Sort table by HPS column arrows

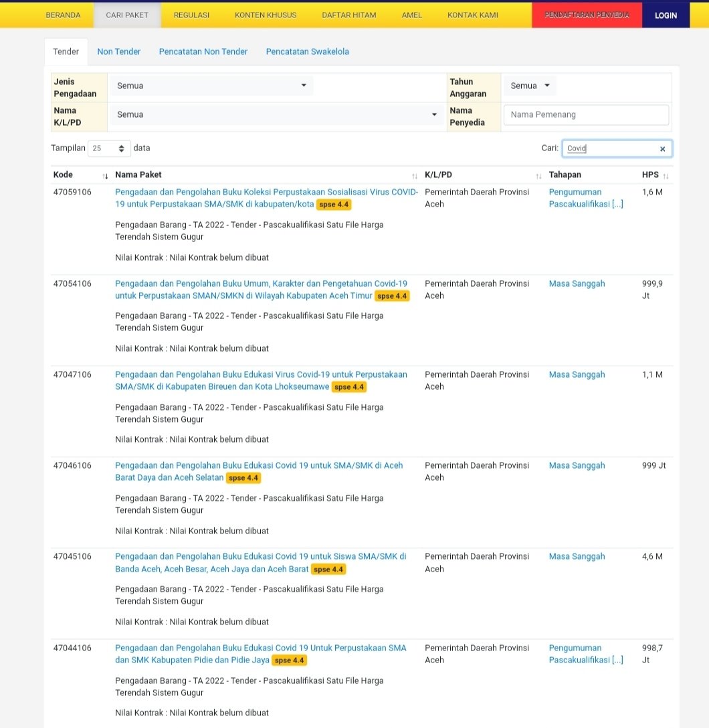(x=666, y=176)
